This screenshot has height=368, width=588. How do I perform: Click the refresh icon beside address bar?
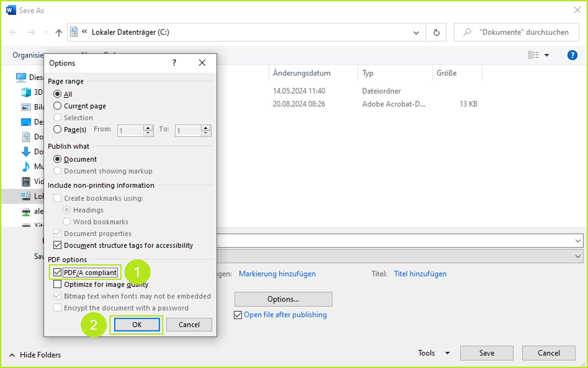point(436,32)
